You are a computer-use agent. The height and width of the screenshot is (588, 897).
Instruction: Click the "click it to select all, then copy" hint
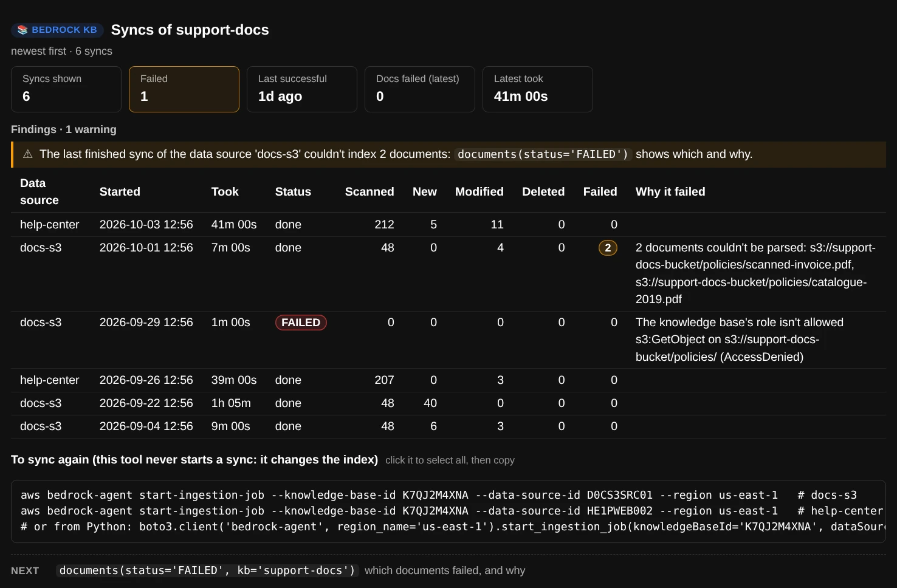(x=450, y=460)
